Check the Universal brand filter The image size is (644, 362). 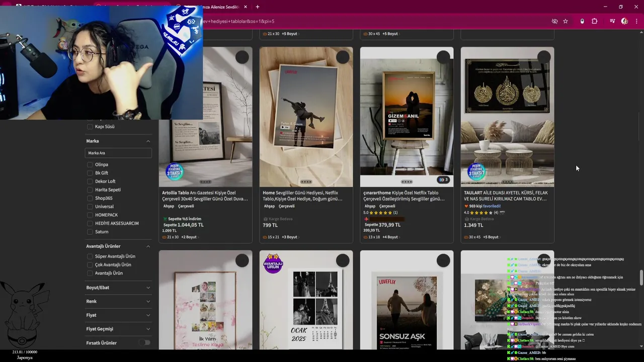90,207
